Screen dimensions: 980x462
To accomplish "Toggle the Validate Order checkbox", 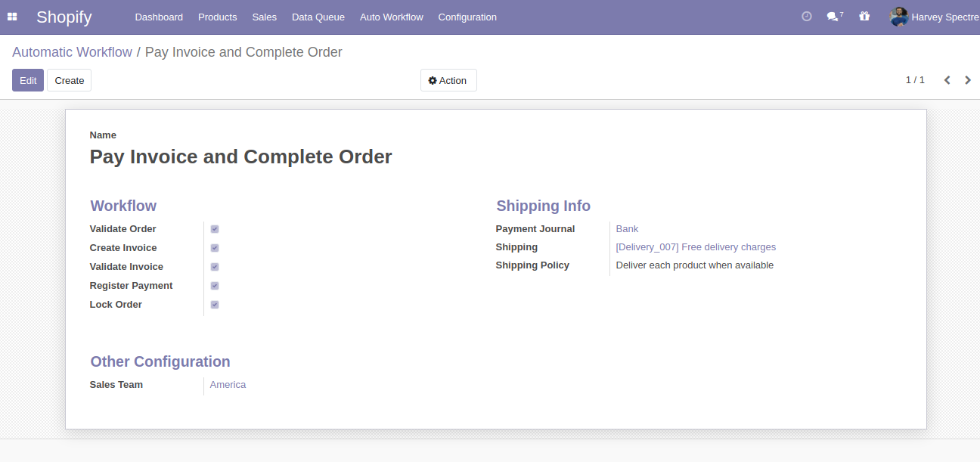I will click(x=215, y=229).
